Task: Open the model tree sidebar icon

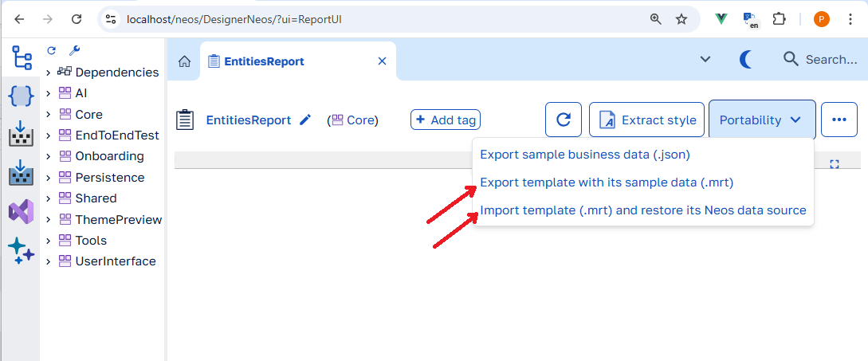Action: tap(21, 57)
